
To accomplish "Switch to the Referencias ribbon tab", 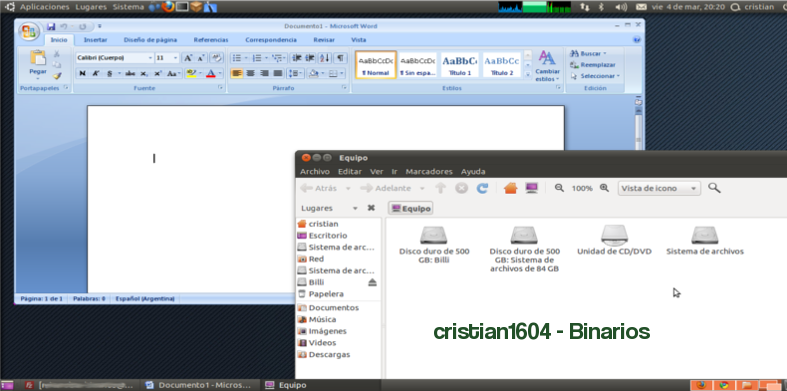I will click(211, 40).
